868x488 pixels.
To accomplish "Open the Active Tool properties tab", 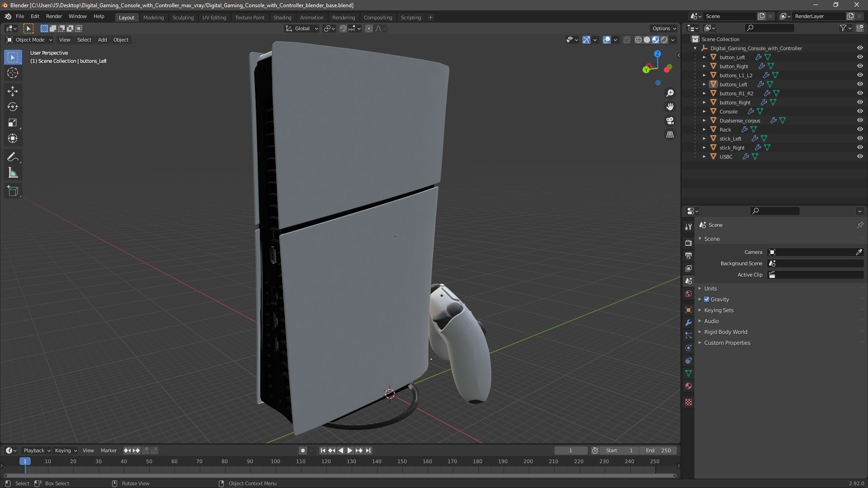I will (x=689, y=227).
